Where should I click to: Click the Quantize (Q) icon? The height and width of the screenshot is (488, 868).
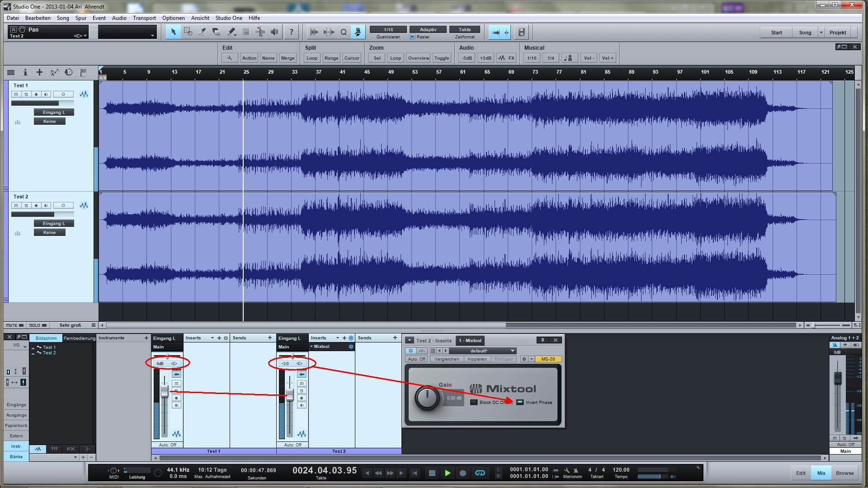(x=344, y=32)
